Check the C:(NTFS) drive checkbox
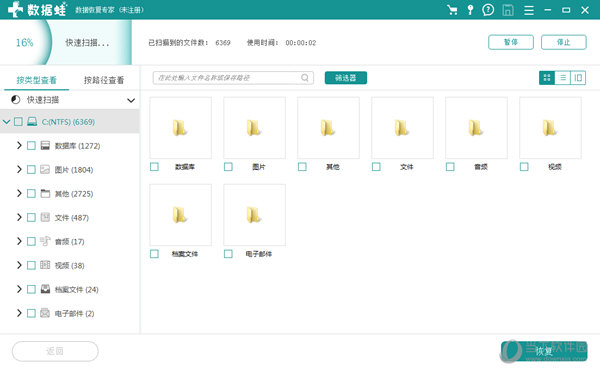 tap(18, 122)
